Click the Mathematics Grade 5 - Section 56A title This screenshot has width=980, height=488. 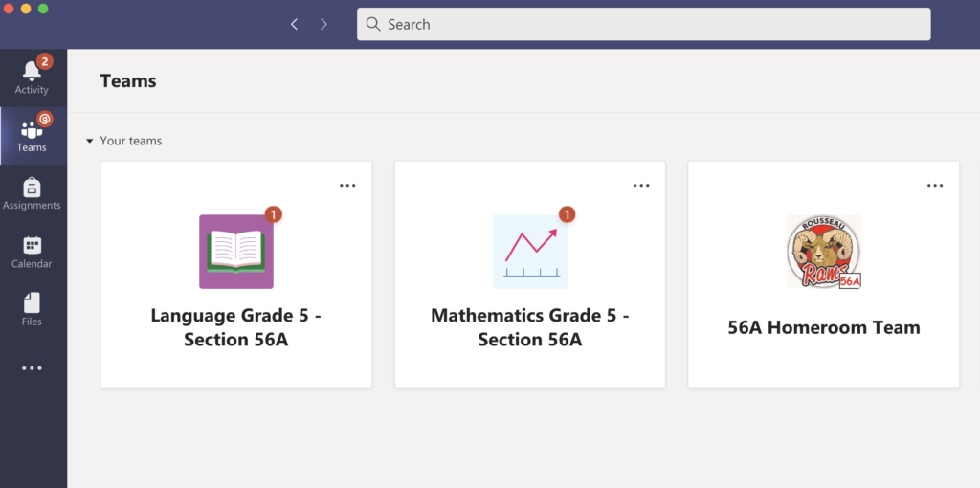point(529,327)
